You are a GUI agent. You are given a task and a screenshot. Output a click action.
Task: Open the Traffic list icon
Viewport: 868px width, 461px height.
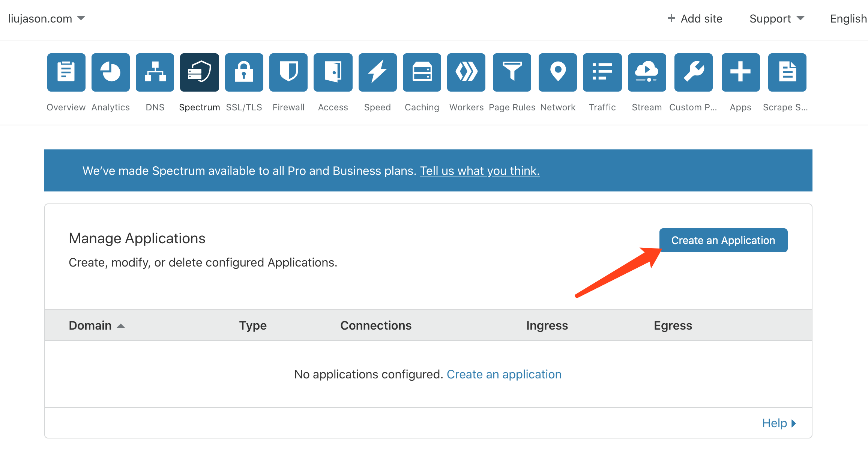point(602,72)
